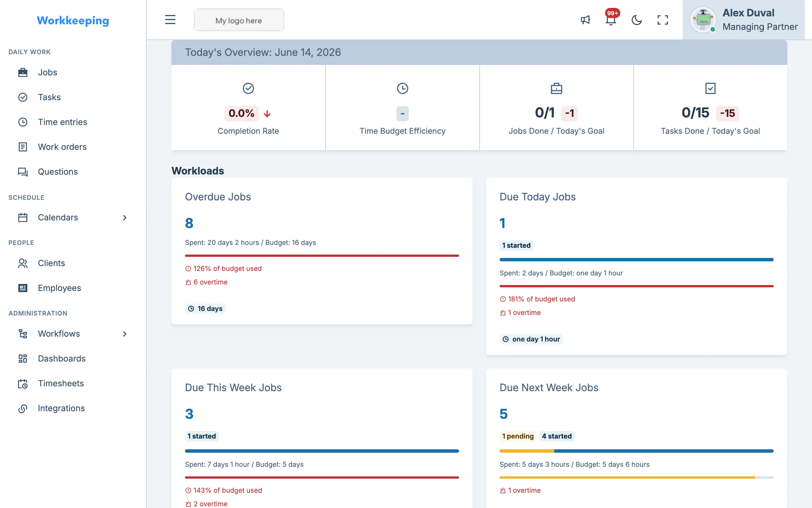Click the Work orders document icon
The width and height of the screenshot is (812, 508).
click(x=23, y=147)
